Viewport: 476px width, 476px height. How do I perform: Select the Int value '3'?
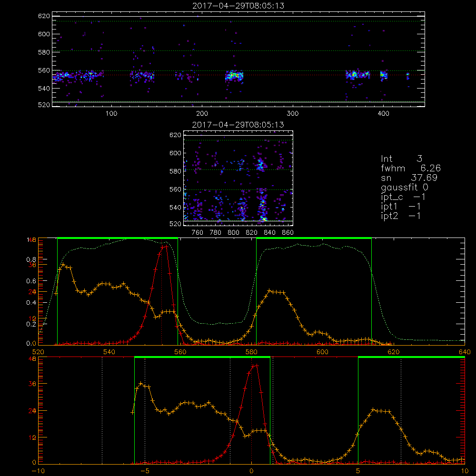(x=419, y=159)
